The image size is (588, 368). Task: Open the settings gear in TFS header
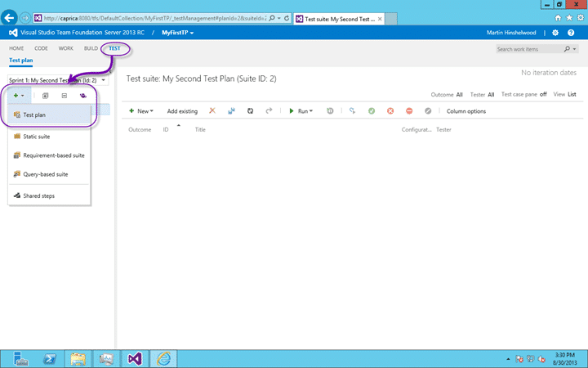coord(555,33)
